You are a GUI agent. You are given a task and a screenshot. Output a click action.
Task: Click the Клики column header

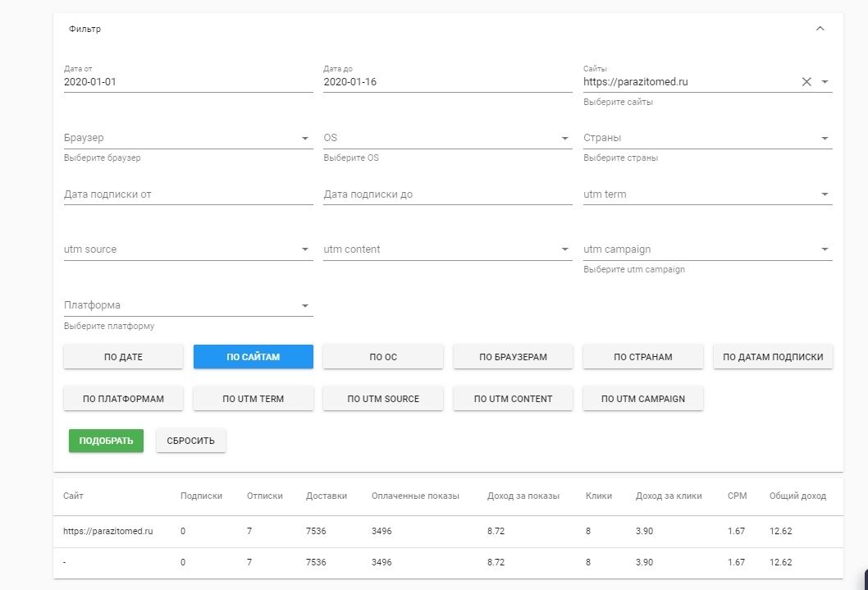[x=598, y=496]
